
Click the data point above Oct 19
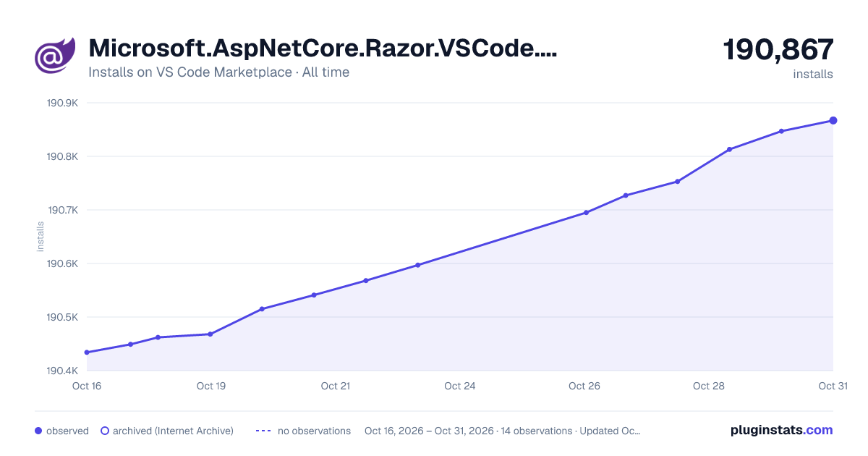point(210,334)
